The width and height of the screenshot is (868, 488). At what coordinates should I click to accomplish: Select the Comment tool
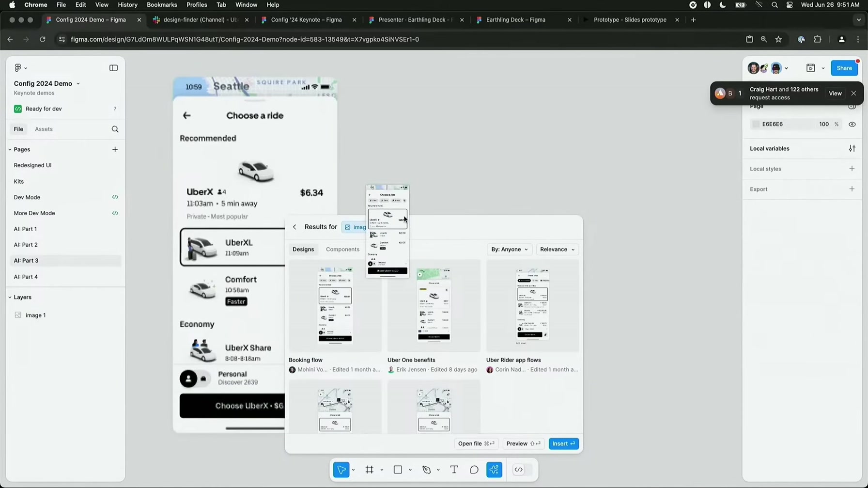[x=474, y=470]
